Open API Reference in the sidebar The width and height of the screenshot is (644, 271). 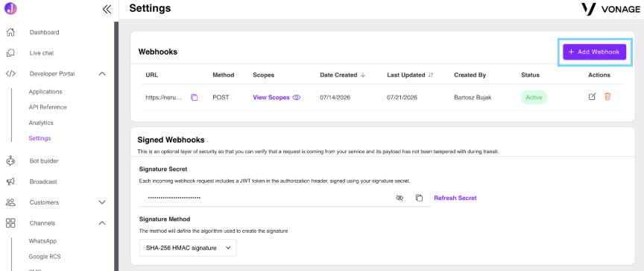tap(48, 108)
